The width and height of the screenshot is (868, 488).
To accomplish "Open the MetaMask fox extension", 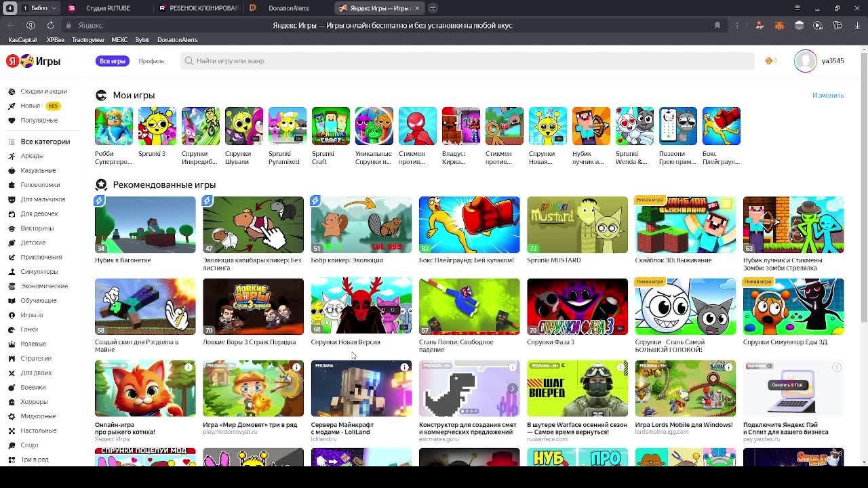I will pos(779,25).
